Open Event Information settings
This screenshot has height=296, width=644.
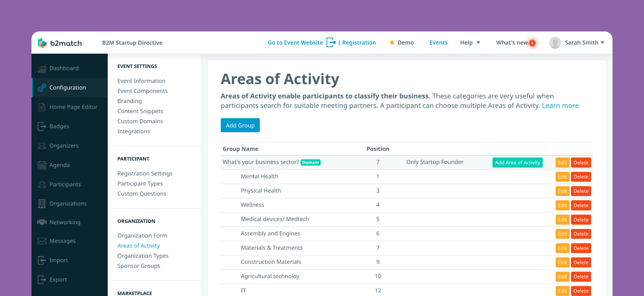(x=142, y=81)
